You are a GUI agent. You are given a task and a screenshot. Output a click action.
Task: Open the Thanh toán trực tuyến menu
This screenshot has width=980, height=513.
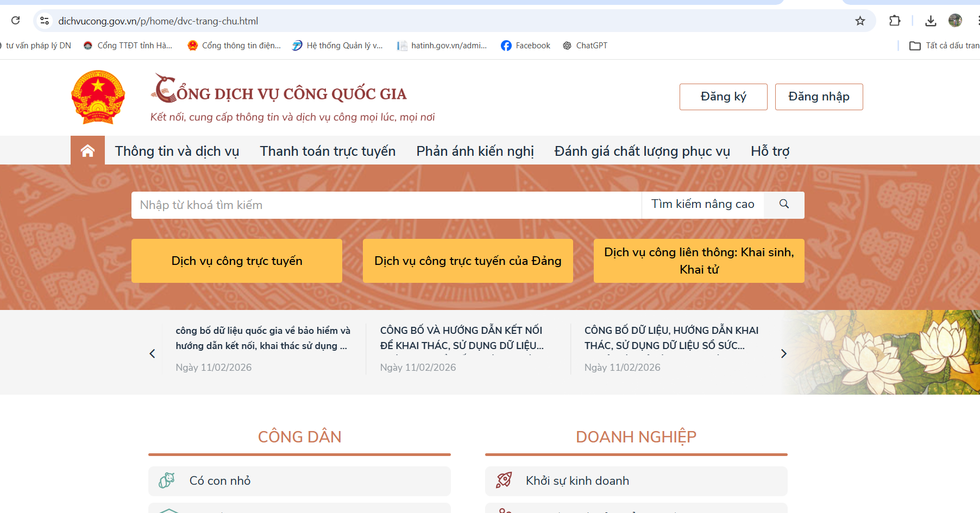tap(328, 151)
